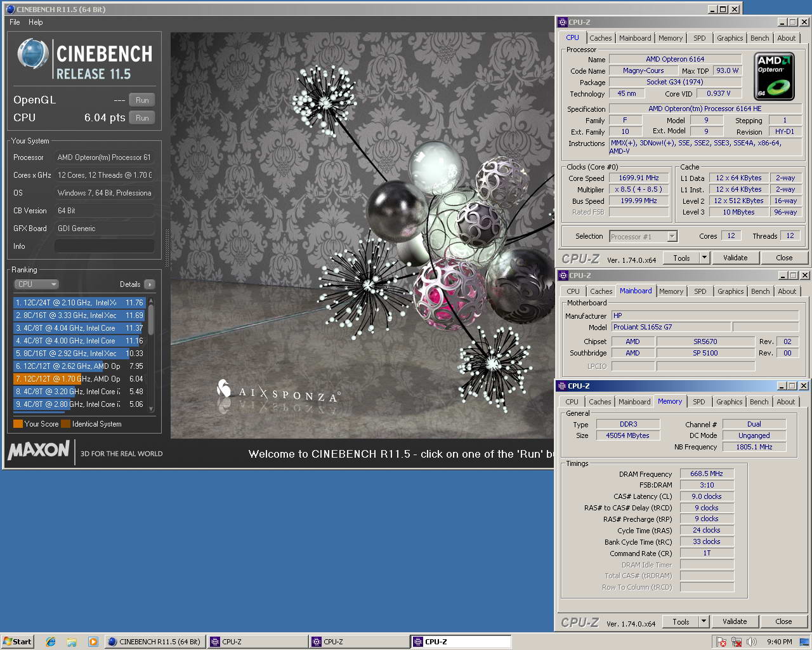The width and height of the screenshot is (812, 650).
Task: Switch to CINEBENCH R11.5 taskbar button
Action: 155,642
